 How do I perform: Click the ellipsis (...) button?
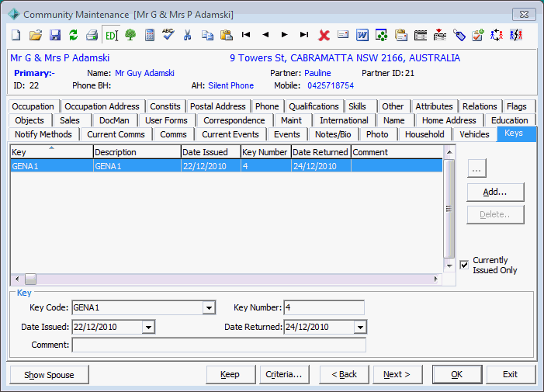point(476,168)
